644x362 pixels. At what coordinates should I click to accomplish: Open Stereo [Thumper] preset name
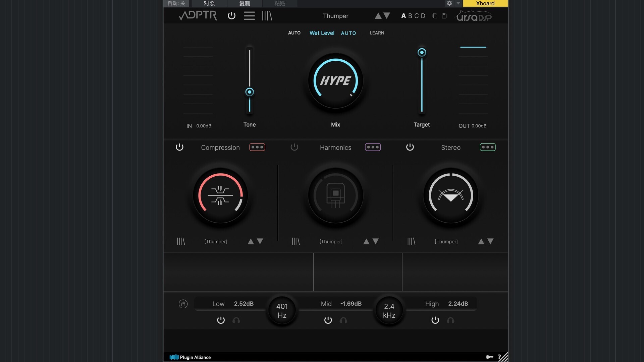[x=446, y=242]
